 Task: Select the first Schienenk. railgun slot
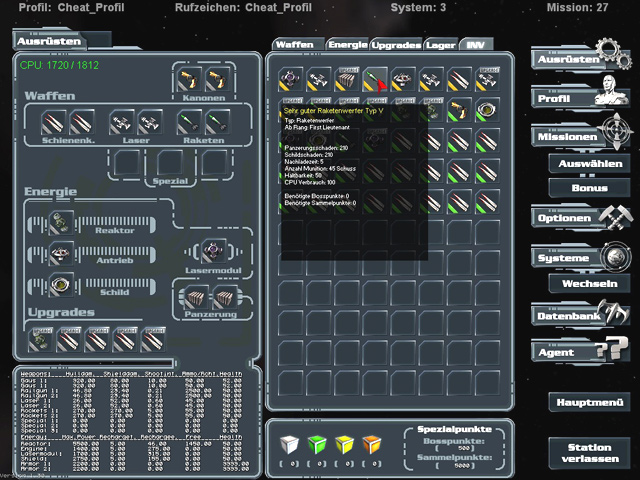click(x=53, y=122)
